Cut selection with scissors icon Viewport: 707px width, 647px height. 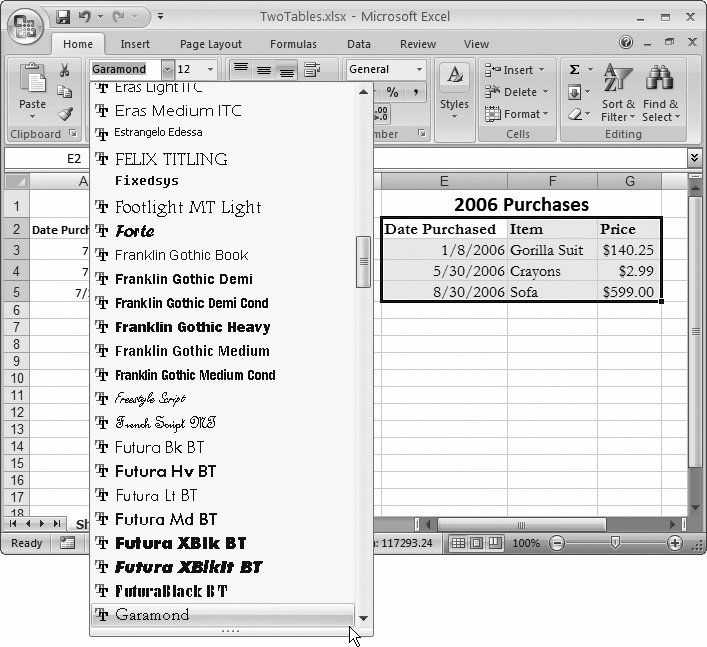click(64, 70)
